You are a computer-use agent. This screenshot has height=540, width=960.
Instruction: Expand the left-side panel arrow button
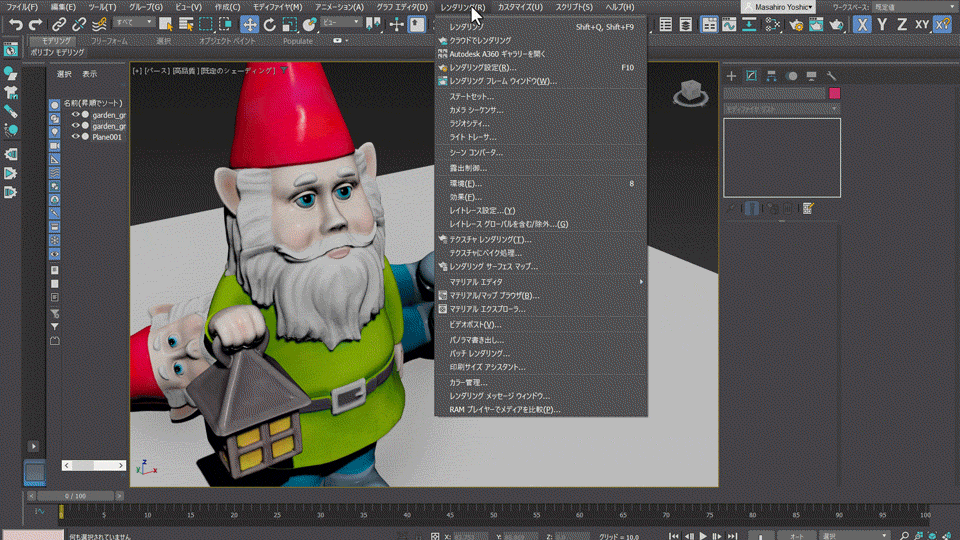point(33,446)
